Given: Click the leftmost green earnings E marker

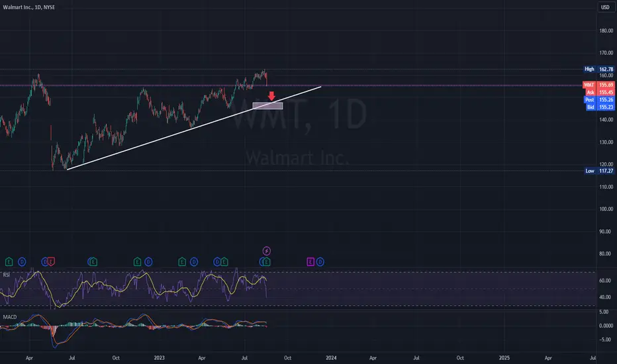Looking at the screenshot, I should coord(9,261).
